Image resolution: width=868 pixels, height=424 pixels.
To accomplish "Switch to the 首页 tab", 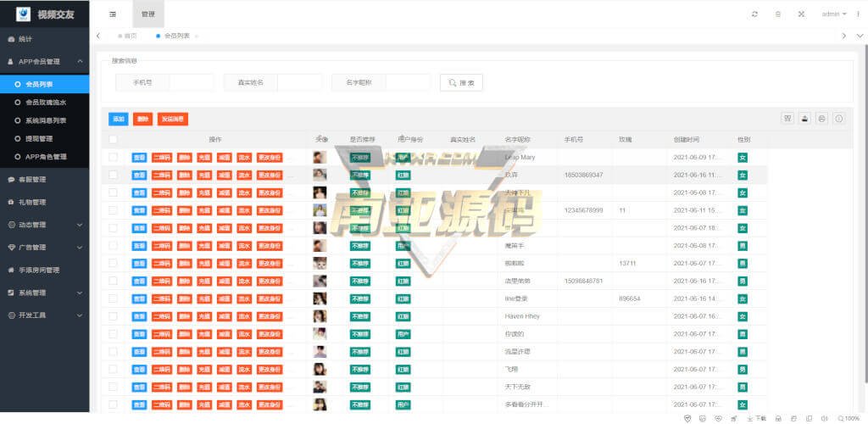I will click(x=129, y=36).
